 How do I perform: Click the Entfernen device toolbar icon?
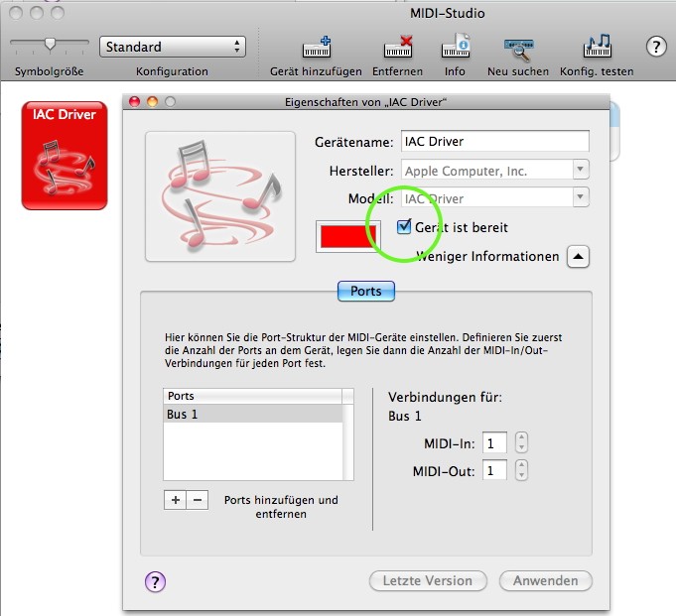(397, 47)
